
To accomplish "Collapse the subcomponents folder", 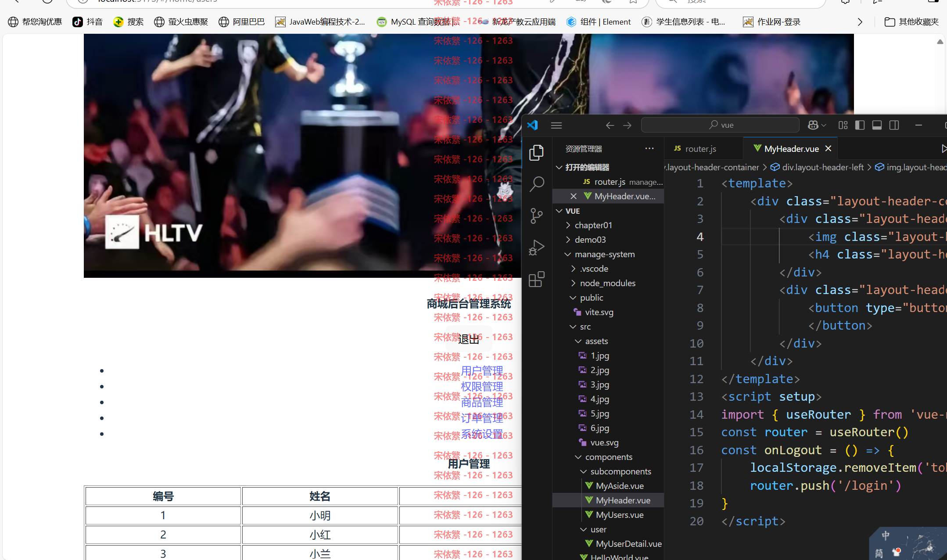I will coord(621,471).
